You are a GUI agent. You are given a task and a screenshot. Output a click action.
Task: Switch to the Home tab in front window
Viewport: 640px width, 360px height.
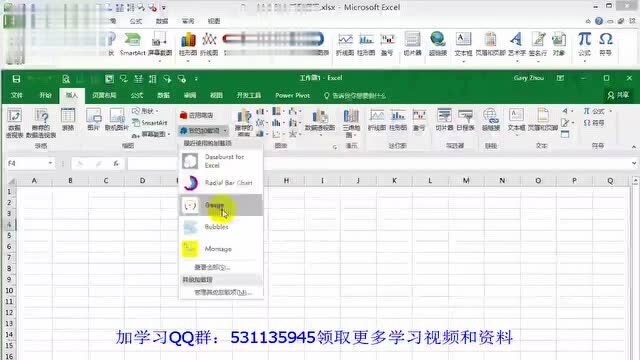click(45, 95)
